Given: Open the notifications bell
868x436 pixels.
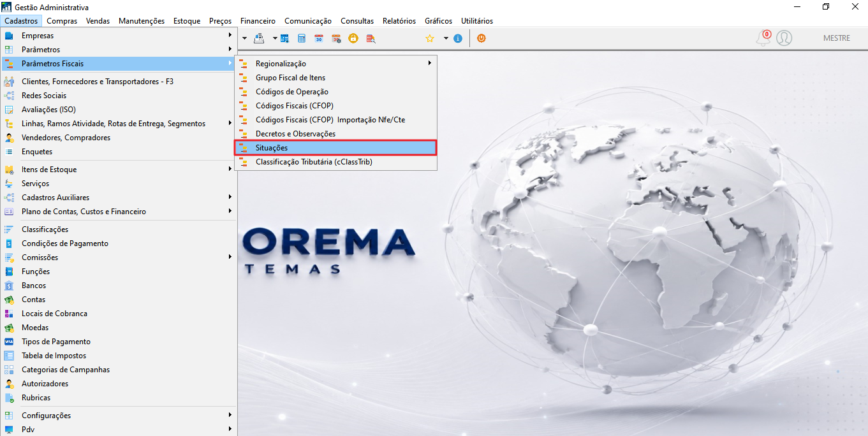Looking at the screenshot, I should tap(763, 38).
